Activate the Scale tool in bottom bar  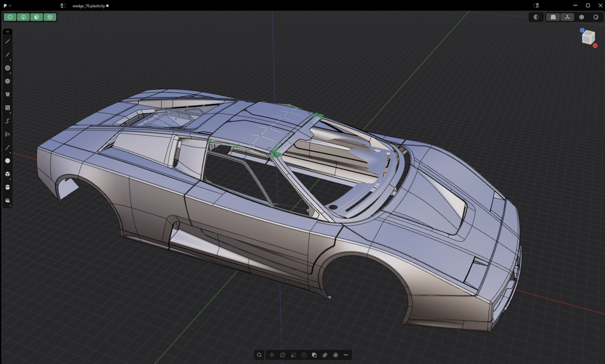point(293,355)
